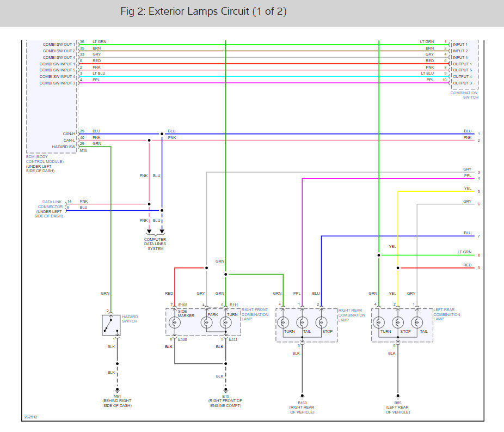This screenshot has width=504, height=432.
Task: Select Right Rear Combination Lamp label
Action: pos(352,315)
